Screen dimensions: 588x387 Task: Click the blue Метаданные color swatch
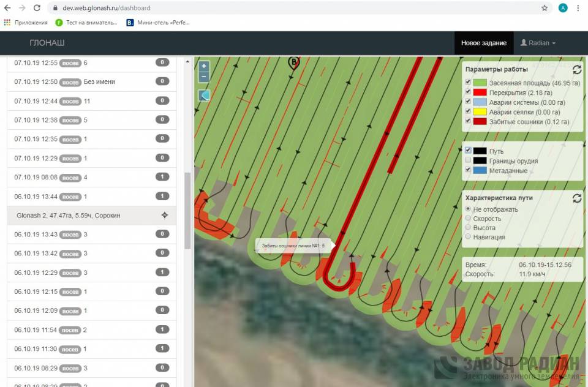point(480,170)
